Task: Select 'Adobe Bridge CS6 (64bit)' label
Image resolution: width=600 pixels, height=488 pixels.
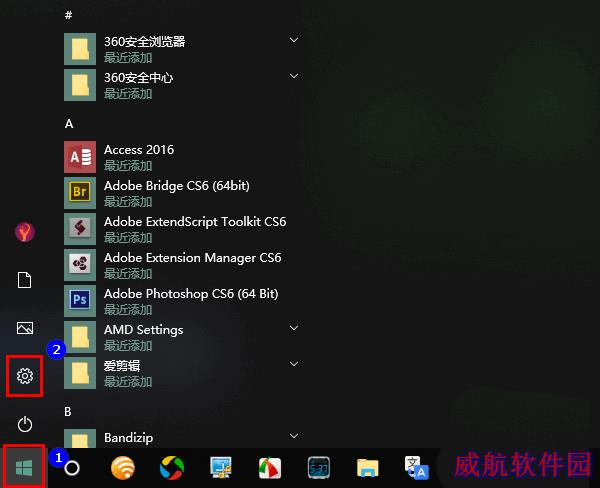Action: click(177, 186)
